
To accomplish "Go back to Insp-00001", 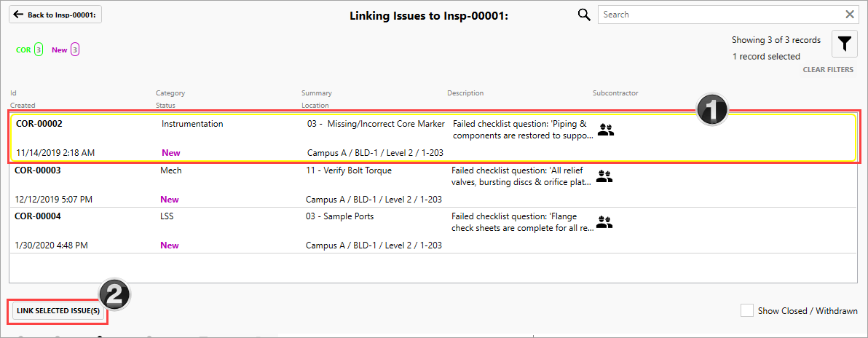I will coord(55,15).
